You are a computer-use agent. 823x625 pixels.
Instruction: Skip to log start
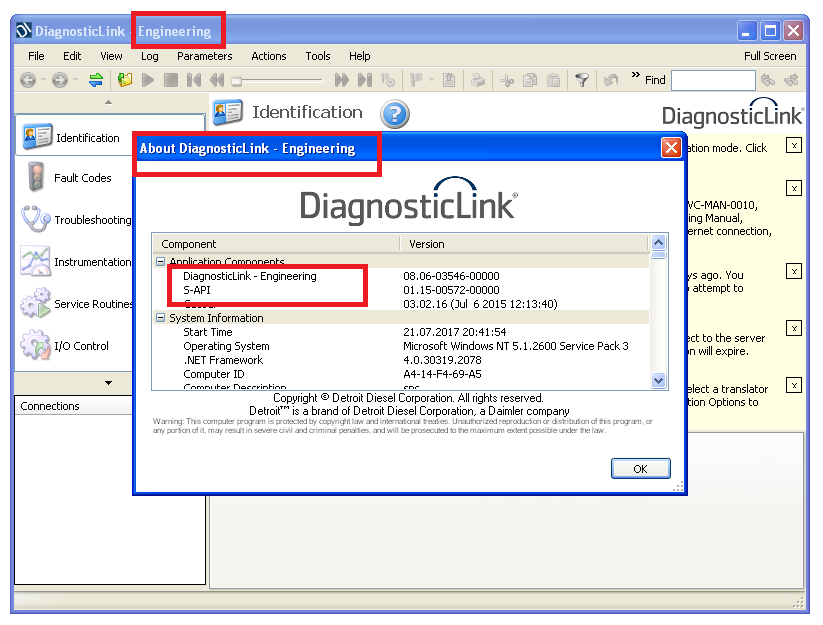point(194,80)
